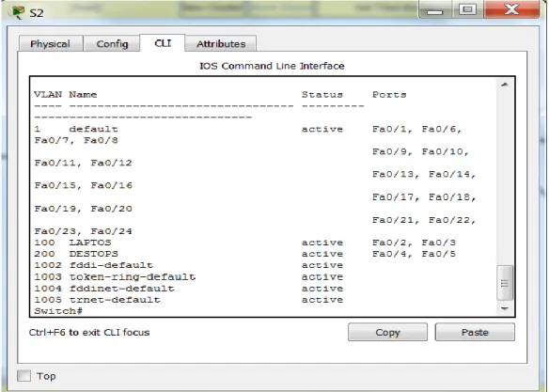The image size is (549, 392).
Task: Click the 'active' status of DESTOPS
Action: pos(322,254)
